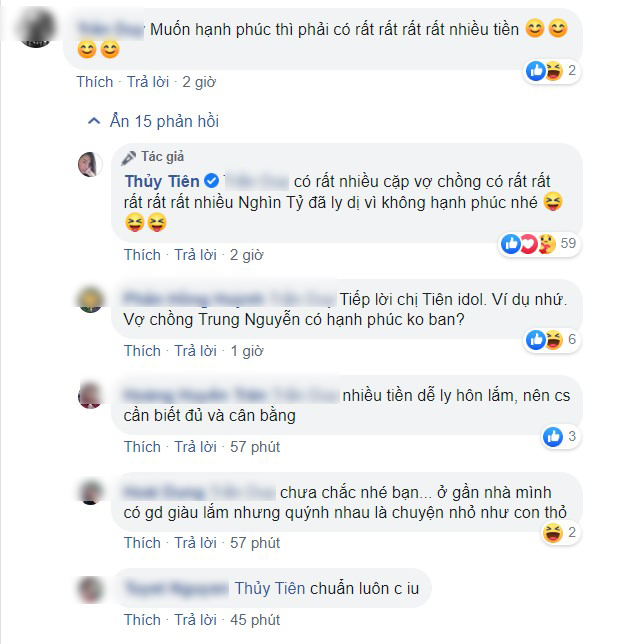Screen dimensions: 625x644
Task: Click 'Trả lời' under the top comment
Action: pyautogui.click(x=148, y=82)
